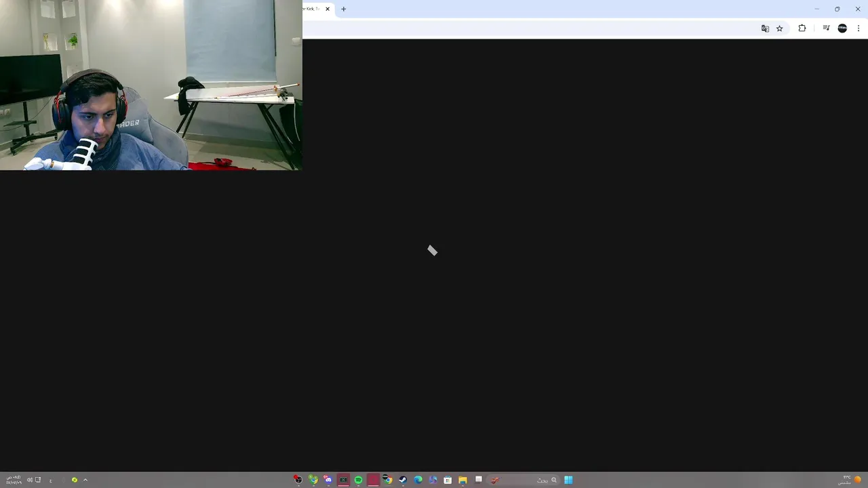868x488 pixels.
Task: Open the Windows Start menu
Action: (568, 480)
